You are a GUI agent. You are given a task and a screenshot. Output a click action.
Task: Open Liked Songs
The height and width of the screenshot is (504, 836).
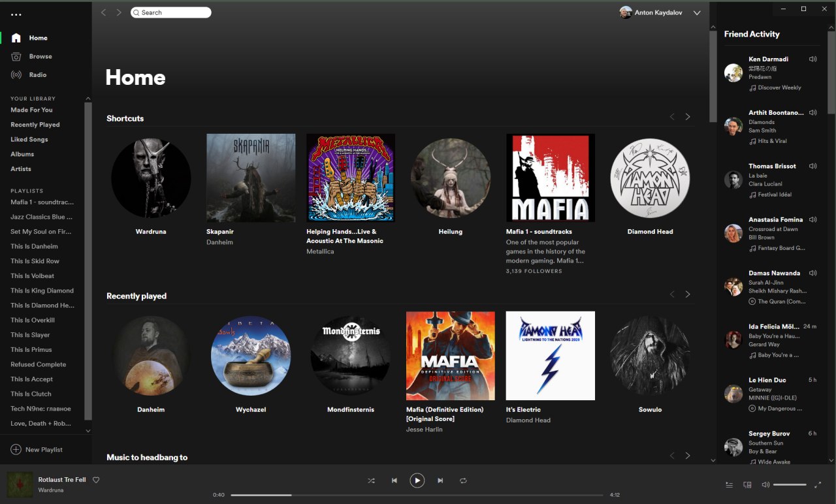click(29, 139)
